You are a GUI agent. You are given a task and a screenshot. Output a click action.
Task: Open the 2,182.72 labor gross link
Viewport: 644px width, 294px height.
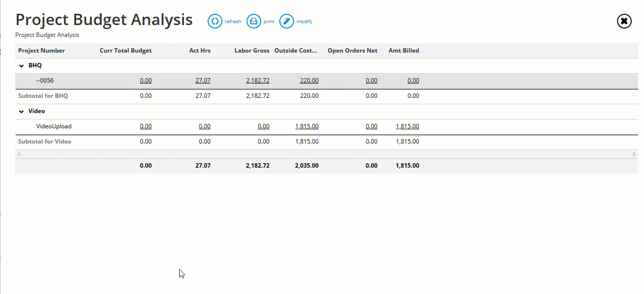pos(258,81)
